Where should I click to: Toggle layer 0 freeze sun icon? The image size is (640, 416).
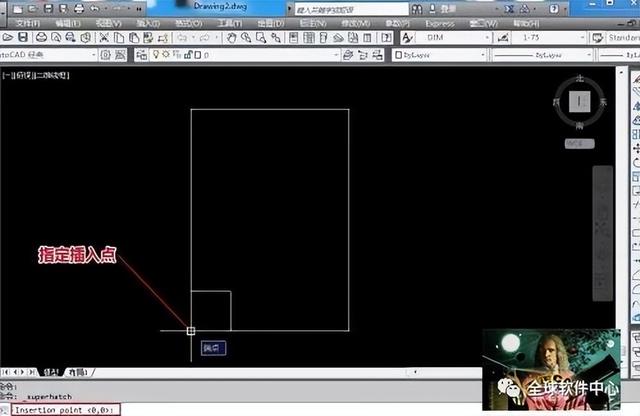166,54
